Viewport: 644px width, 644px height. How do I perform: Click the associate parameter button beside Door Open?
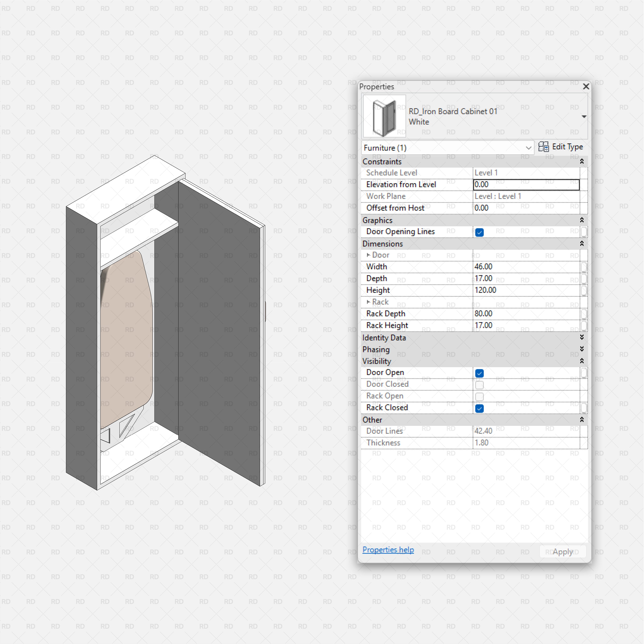pos(584,373)
